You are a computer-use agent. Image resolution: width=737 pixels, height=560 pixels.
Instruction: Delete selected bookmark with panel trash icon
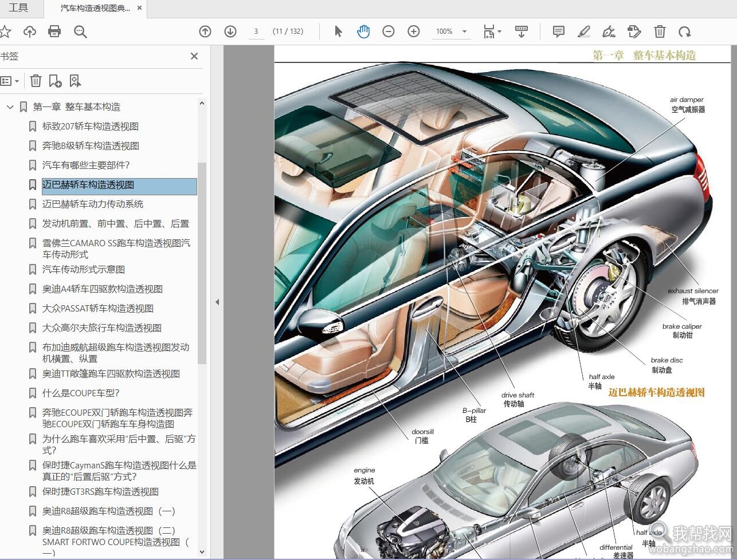click(36, 81)
